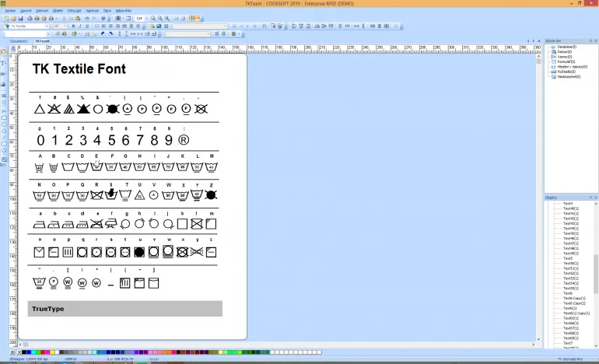The height and width of the screenshot is (364, 599).
Task: Switch to the TKTextil document tab
Action: point(42,41)
